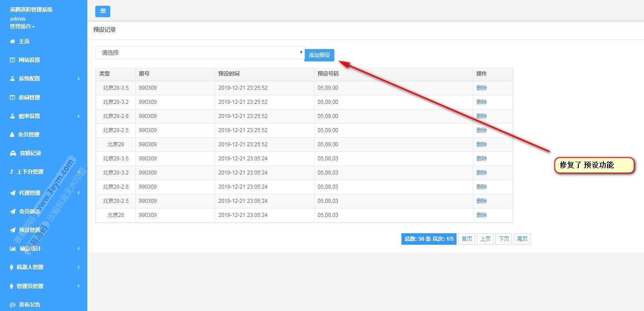Open 房间管理 in the sidebar
The image size is (644, 311).
(x=29, y=98)
